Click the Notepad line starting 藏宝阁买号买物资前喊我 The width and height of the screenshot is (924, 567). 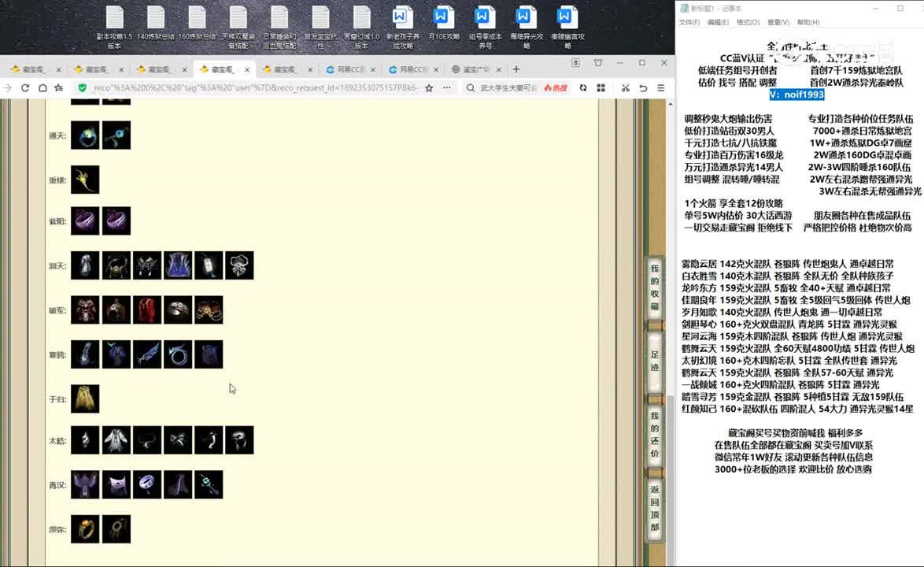pos(796,432)
